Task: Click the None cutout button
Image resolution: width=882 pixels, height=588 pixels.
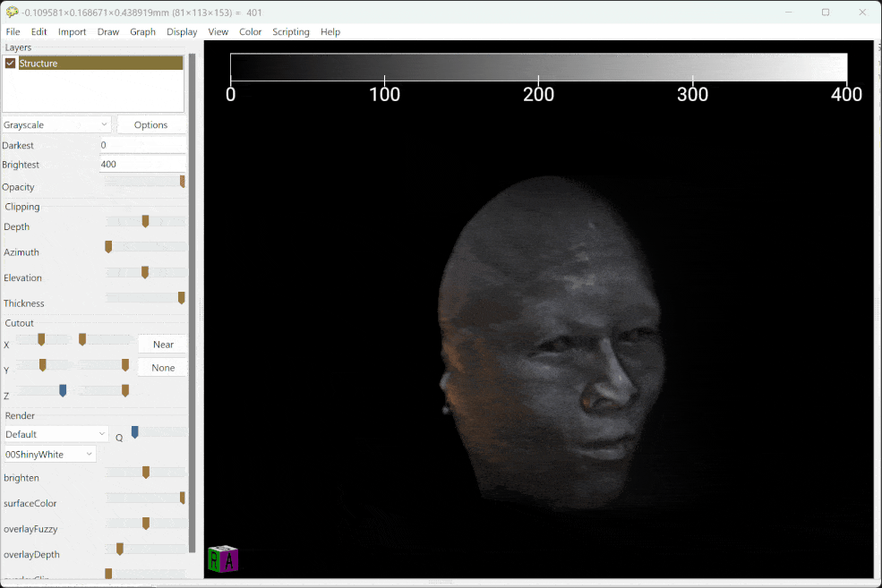Action: click(163, 368)
